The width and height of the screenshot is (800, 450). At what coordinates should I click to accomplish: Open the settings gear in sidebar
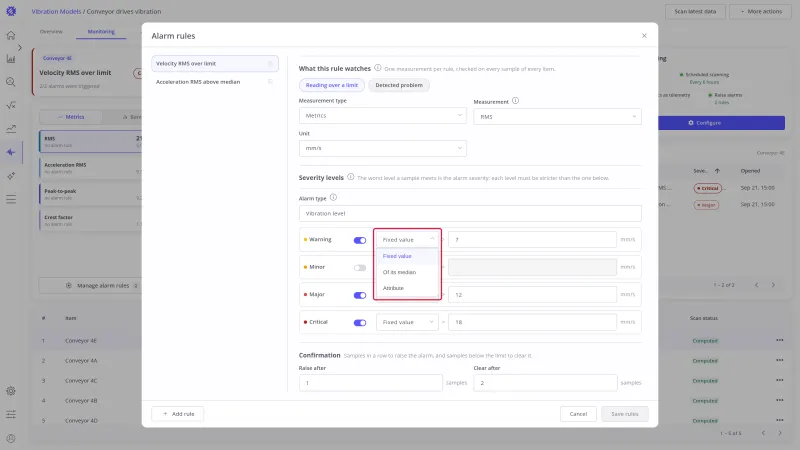pyautogui.click(x=11, y=391)
